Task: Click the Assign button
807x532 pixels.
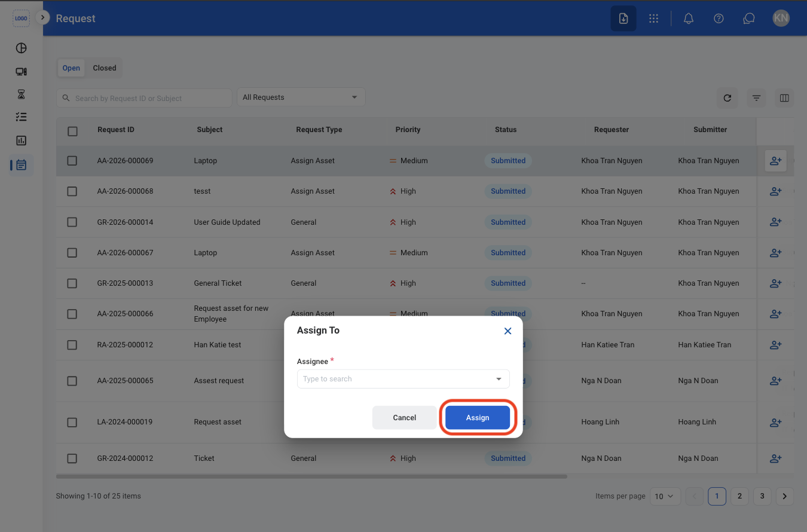Action: 478,418
